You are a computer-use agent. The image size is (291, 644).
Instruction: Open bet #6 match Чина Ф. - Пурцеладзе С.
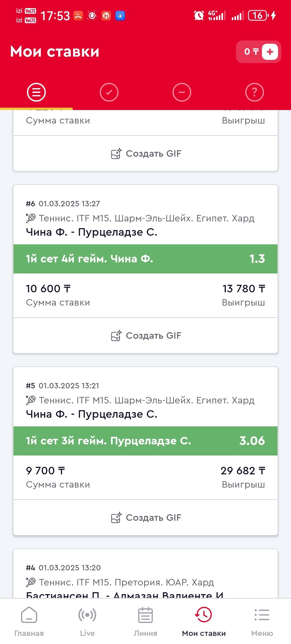tap(92, 232)
